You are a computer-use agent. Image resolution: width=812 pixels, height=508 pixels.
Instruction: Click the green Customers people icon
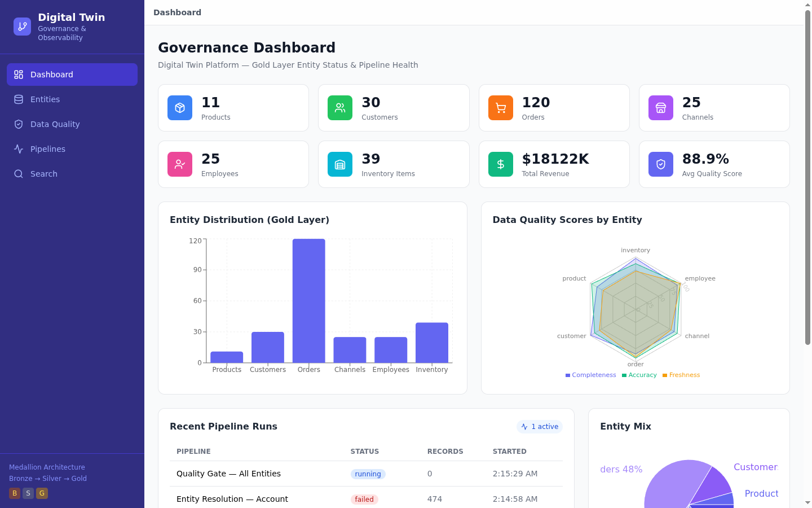click(340, 108)
